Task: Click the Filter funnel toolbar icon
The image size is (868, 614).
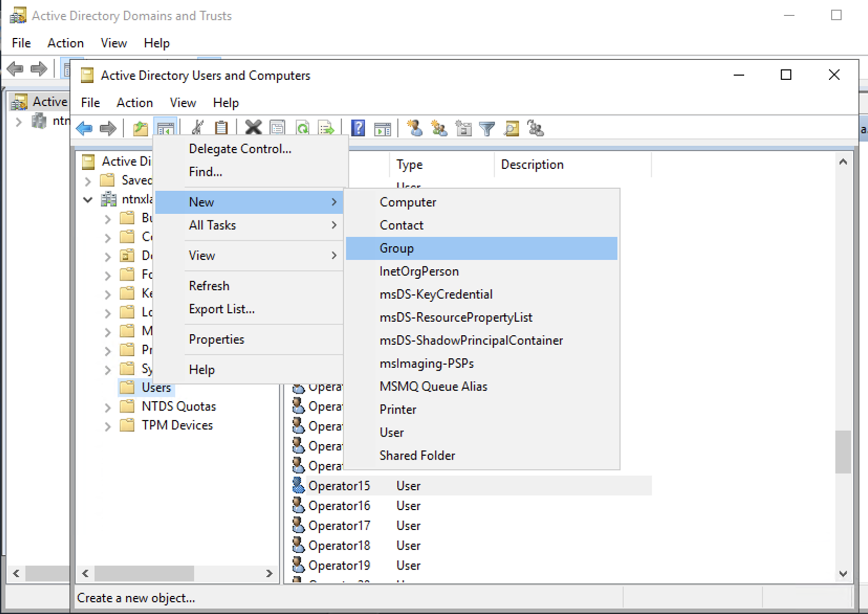Action: click(487, 128)
